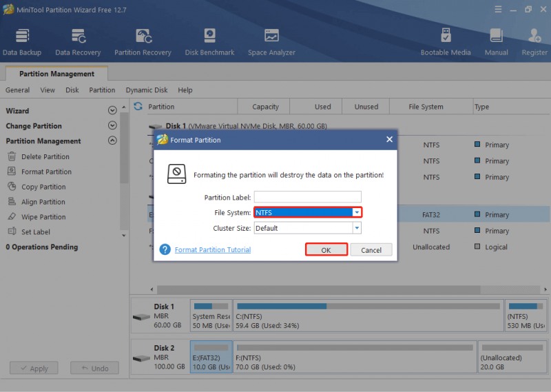The height and width of the screenshot is (392, 551).
Task: Select the System Reserved 50 MB block
Action: click(211, 316)
